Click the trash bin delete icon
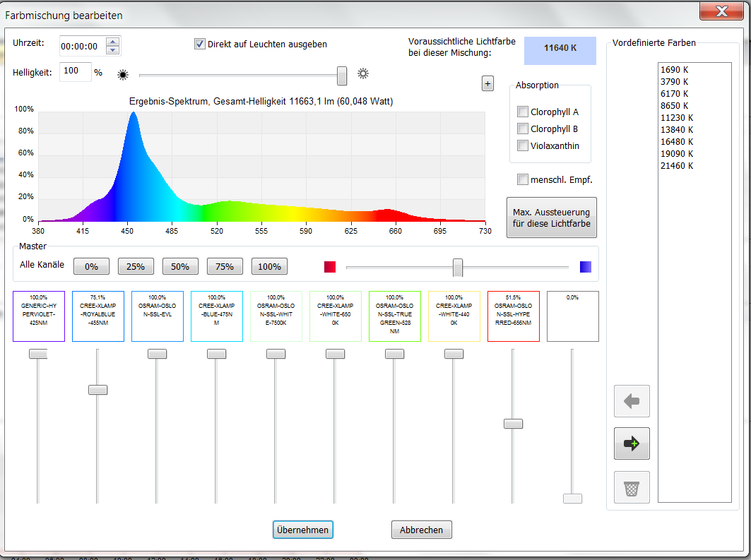Image resolution: width=751 pixels, height=560 pixels. (x=632, y=487)
